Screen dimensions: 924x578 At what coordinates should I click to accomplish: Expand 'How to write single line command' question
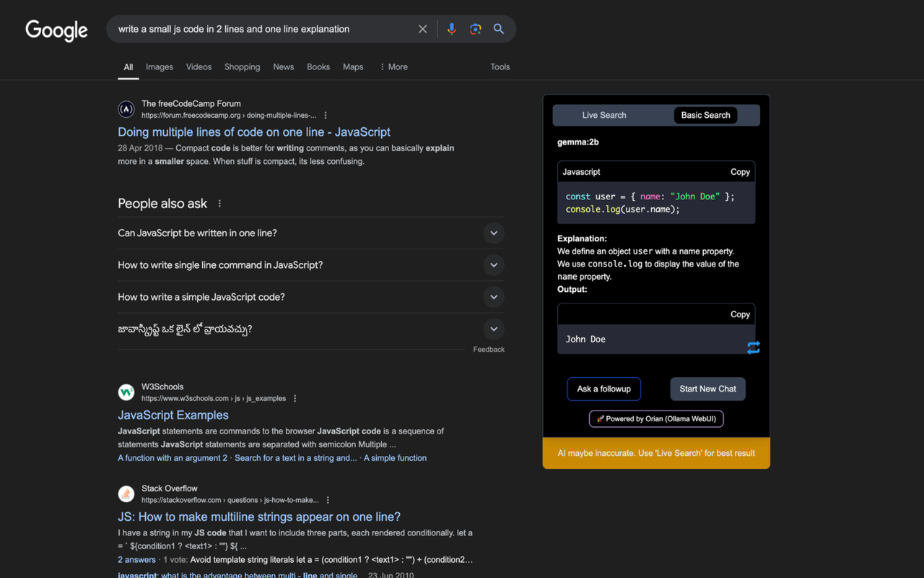[x=311, y=265]
